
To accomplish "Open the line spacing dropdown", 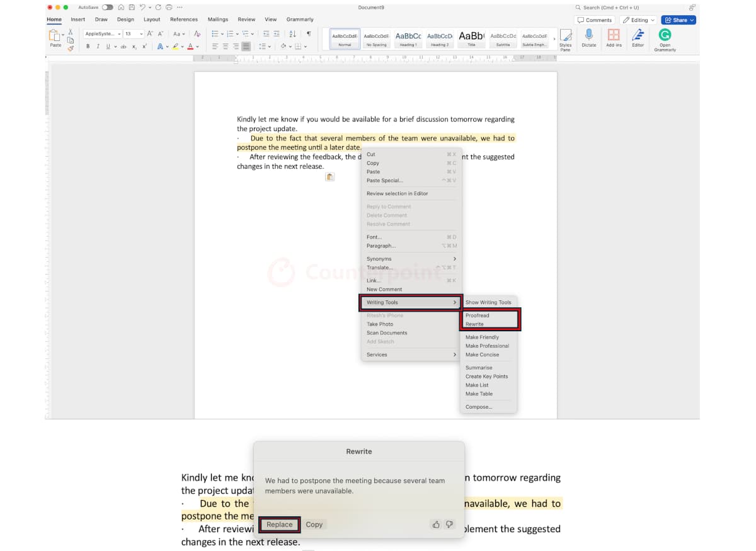I will (x=270, y=47).
